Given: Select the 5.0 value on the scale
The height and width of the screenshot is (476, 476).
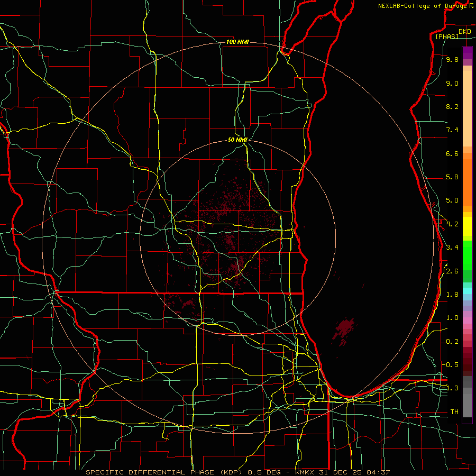Looking at the screenshot, I should tap(452, 200).
